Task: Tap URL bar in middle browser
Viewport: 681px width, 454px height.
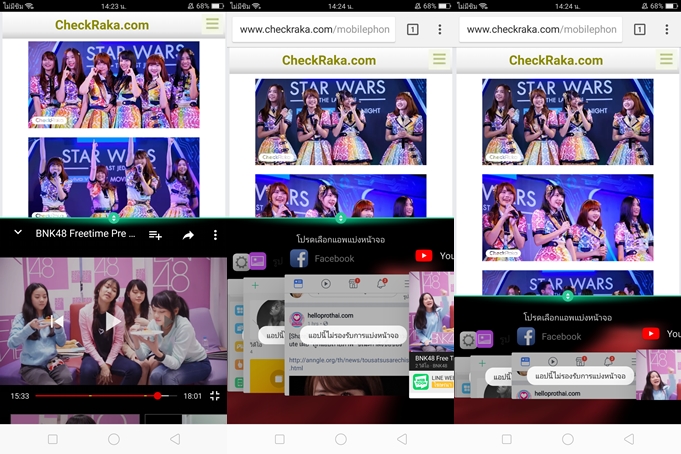Action: click(313, 30)
